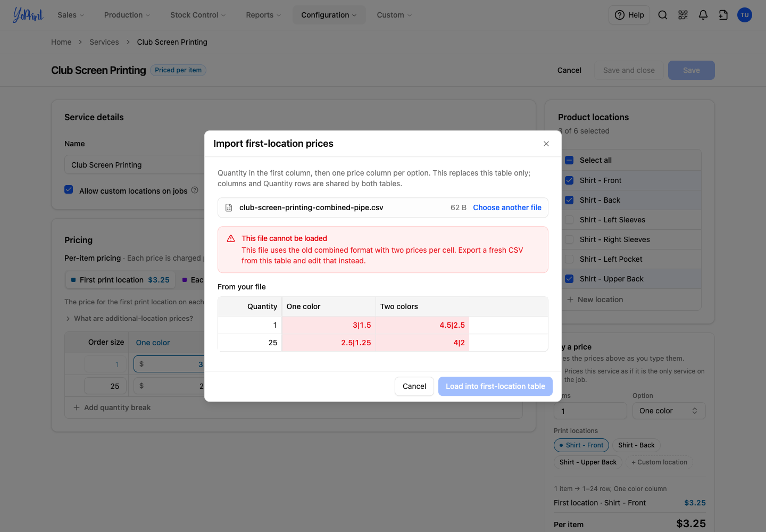This screenshot has width=766, height=532.
Task: Go to Services breadcrumb
Action: click(104, 42)
